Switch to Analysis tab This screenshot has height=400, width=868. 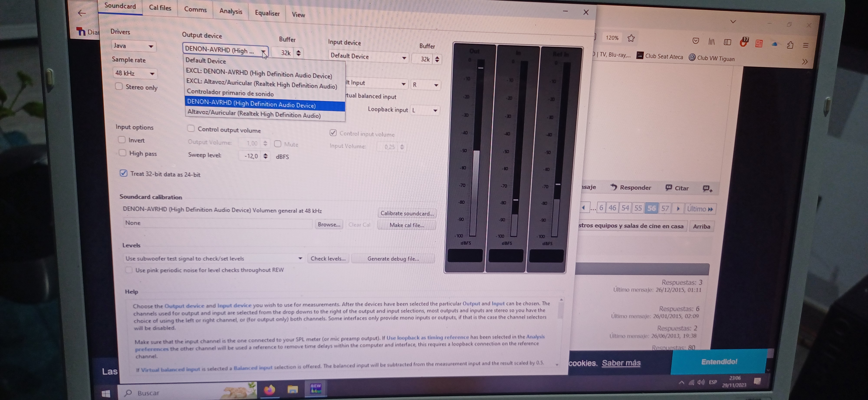click(231, 11)
